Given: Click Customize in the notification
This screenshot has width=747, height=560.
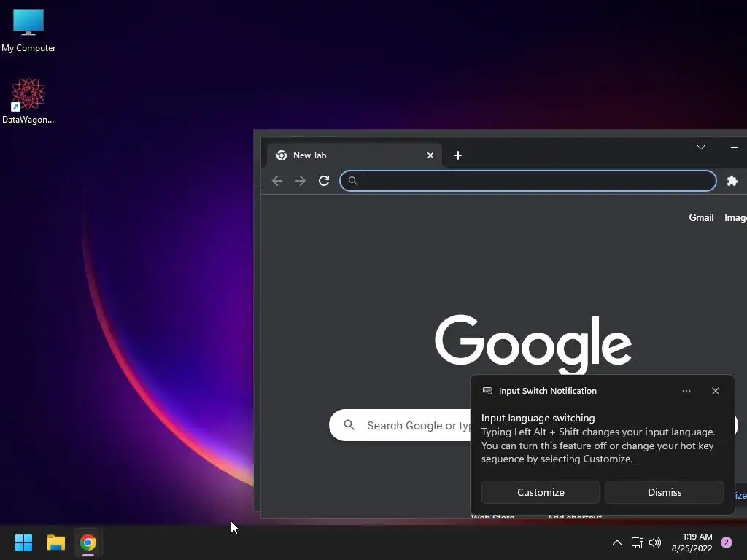Looking at the screenshot, I should (x=541, y=492).
